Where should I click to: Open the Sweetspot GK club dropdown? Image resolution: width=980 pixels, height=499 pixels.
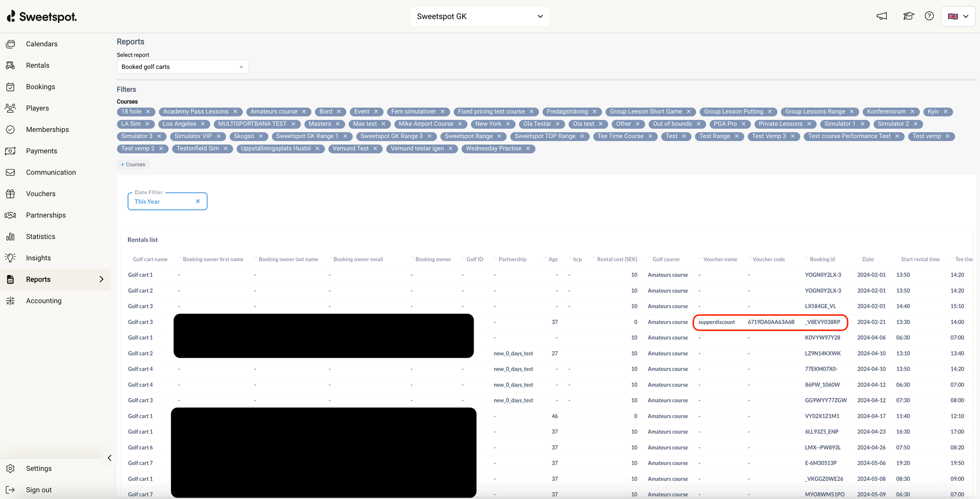(x=480, y=16)
